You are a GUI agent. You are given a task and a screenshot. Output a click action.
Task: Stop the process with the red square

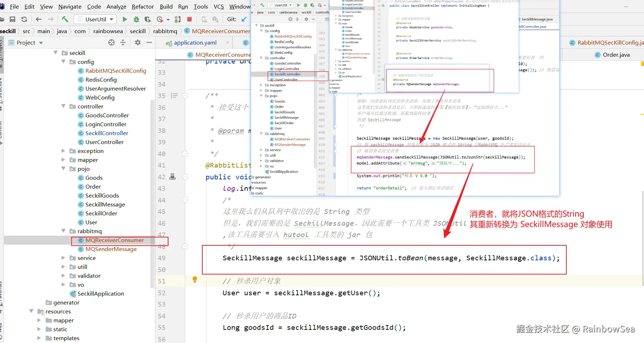point(189,19)
